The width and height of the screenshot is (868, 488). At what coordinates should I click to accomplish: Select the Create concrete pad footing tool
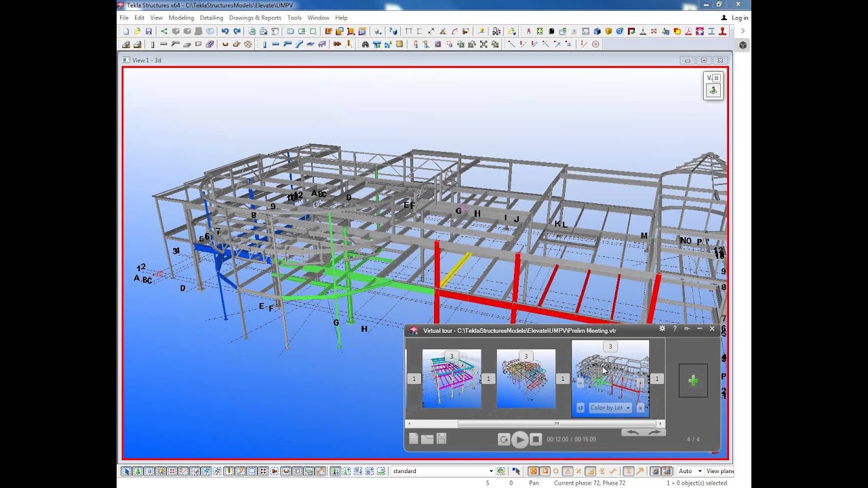pos(126,45)
